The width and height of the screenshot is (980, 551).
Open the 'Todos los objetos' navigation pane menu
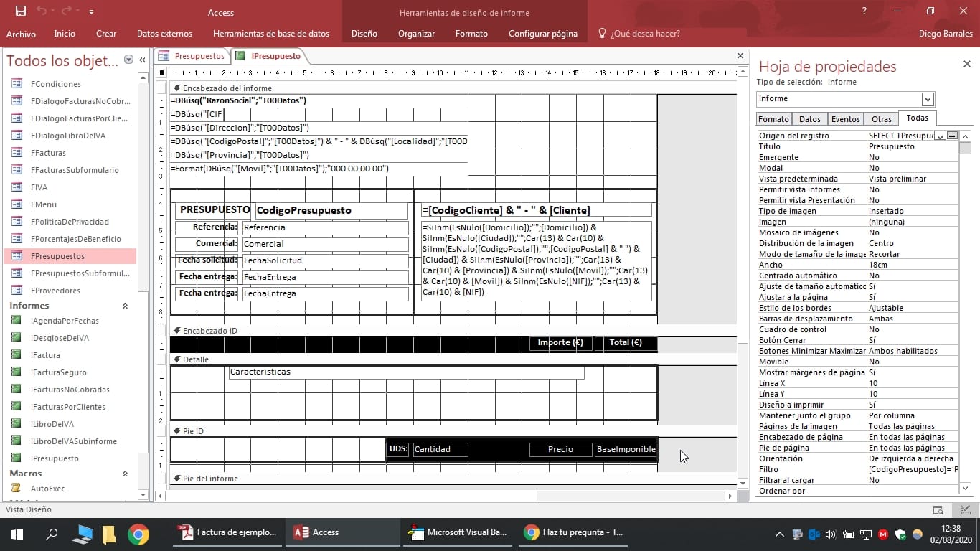click(x=128, y=60)
